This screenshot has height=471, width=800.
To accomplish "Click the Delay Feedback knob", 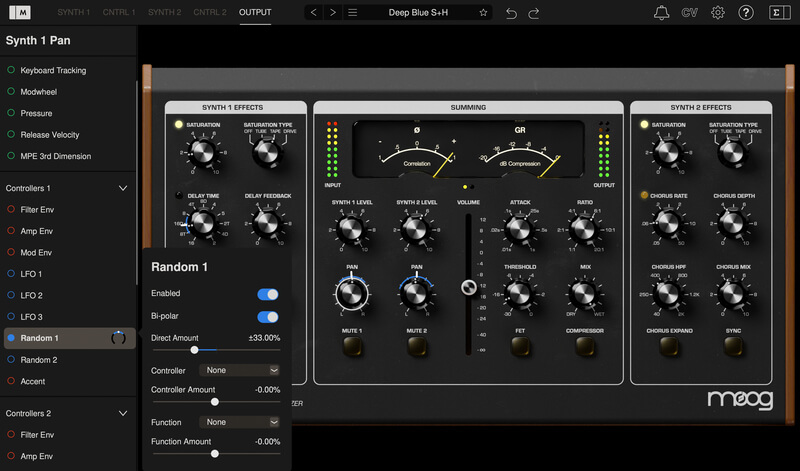I will [267, 223].
